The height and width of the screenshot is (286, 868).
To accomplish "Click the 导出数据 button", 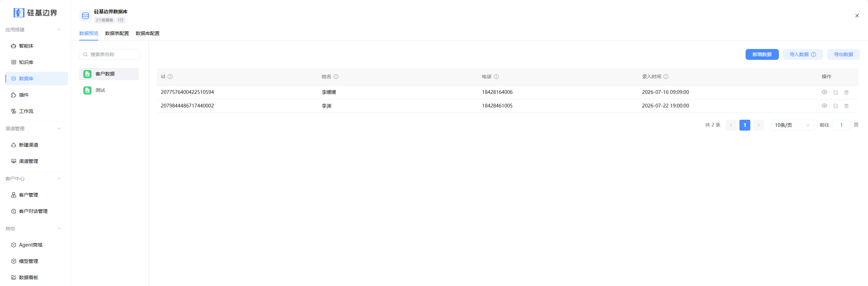I will pyautogui.click(x=843, y=54).
